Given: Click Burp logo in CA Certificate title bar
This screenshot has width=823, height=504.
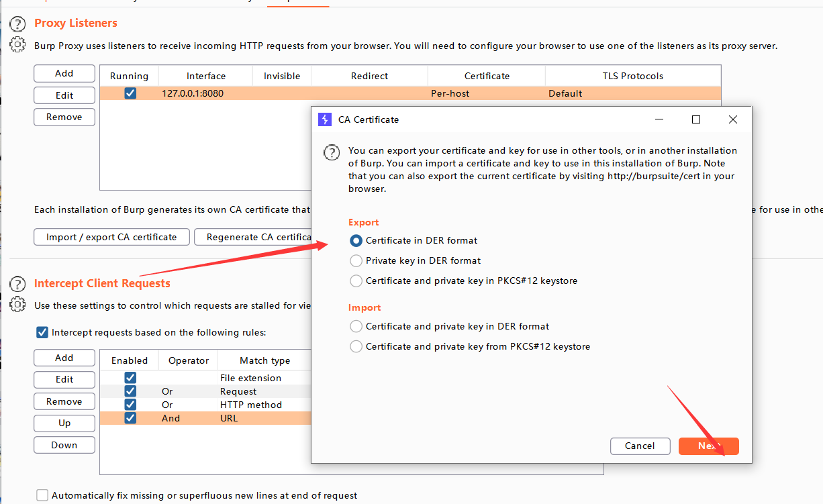Looking at the screenshot, I should point(325,119).
